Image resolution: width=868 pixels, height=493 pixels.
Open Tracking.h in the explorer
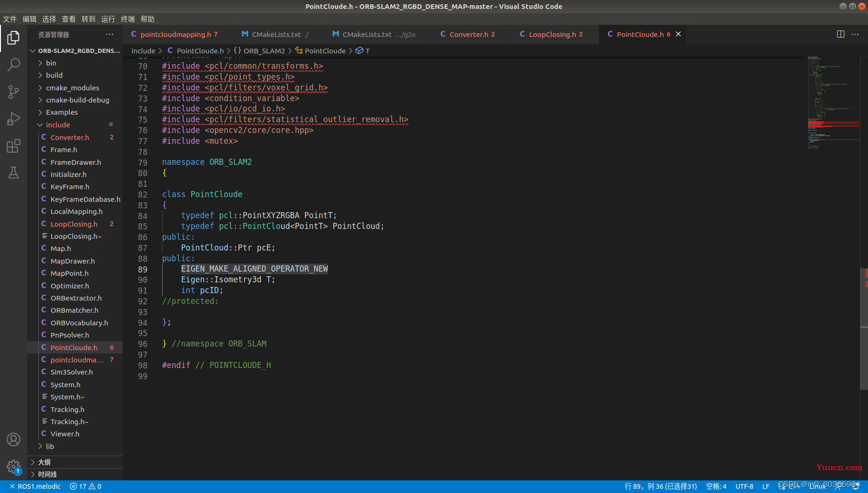coord(75,410)
